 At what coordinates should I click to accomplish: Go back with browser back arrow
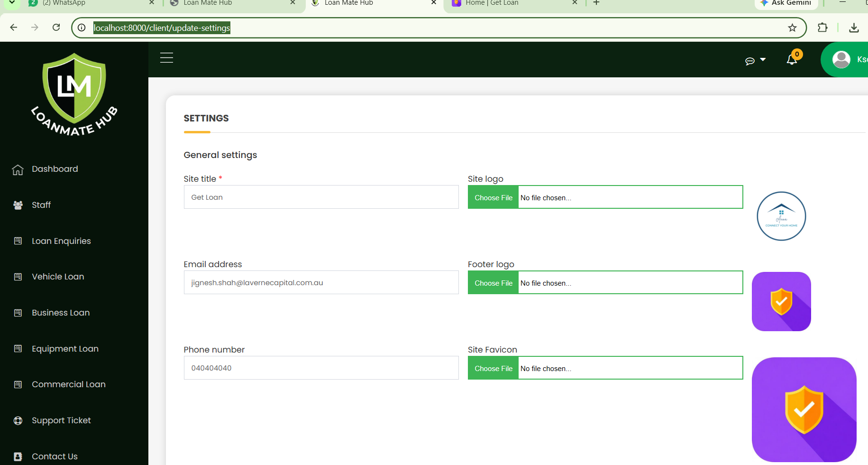click(14, 28)
